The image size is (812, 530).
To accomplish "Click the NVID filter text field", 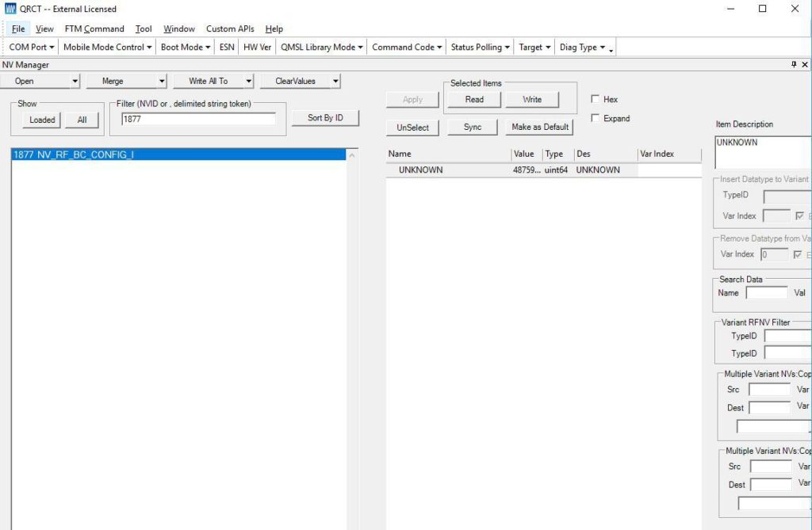I will 198,119.
